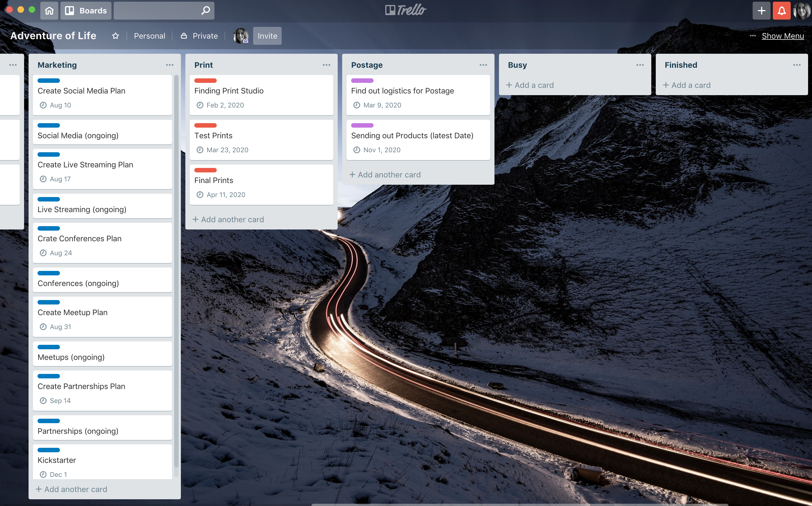Change board visibility from Private
Screen dimensions: 812x506
coord(199,36)
